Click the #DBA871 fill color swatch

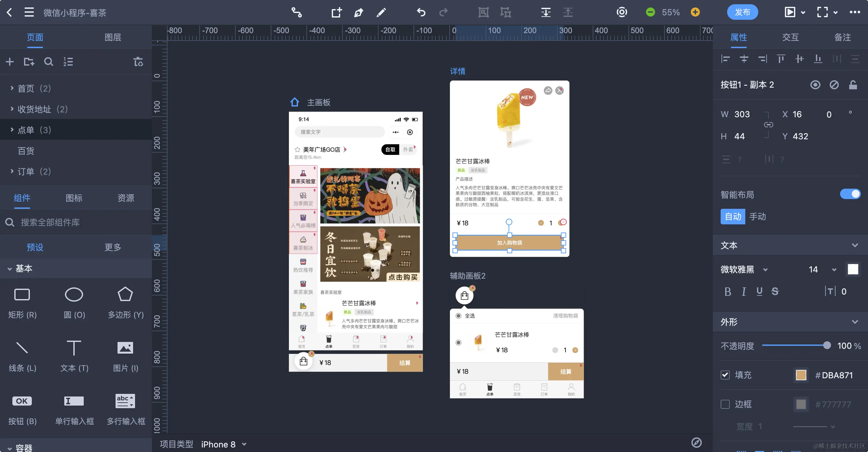pos(800,375)
